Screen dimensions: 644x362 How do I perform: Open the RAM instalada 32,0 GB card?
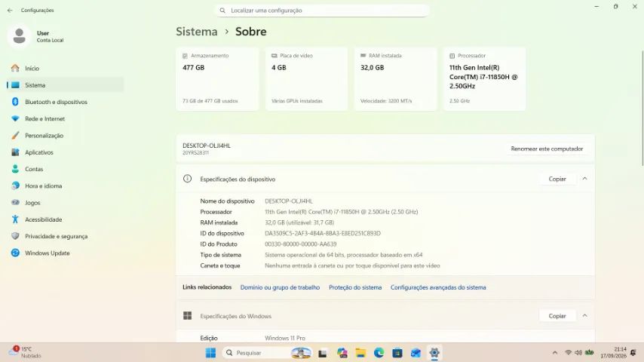pos(395,79)
